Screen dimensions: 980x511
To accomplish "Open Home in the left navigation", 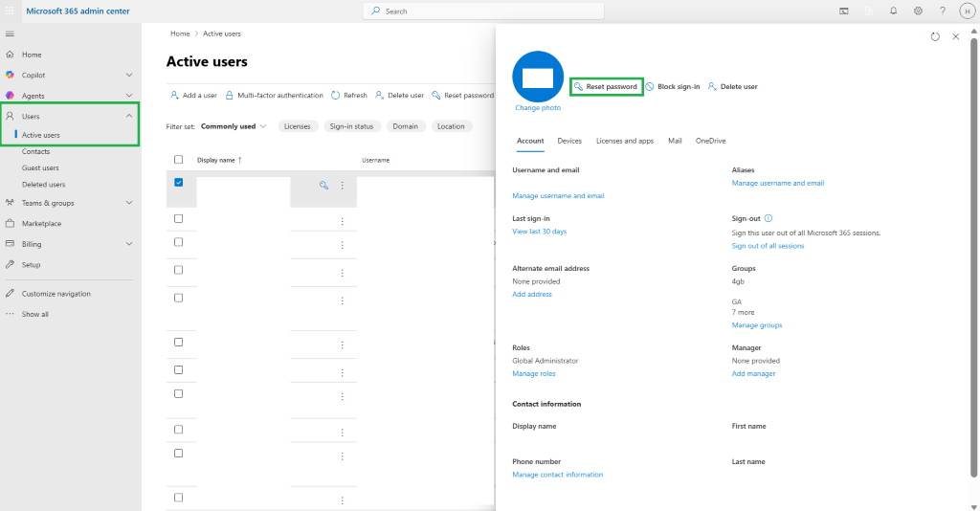I will 32,55.
